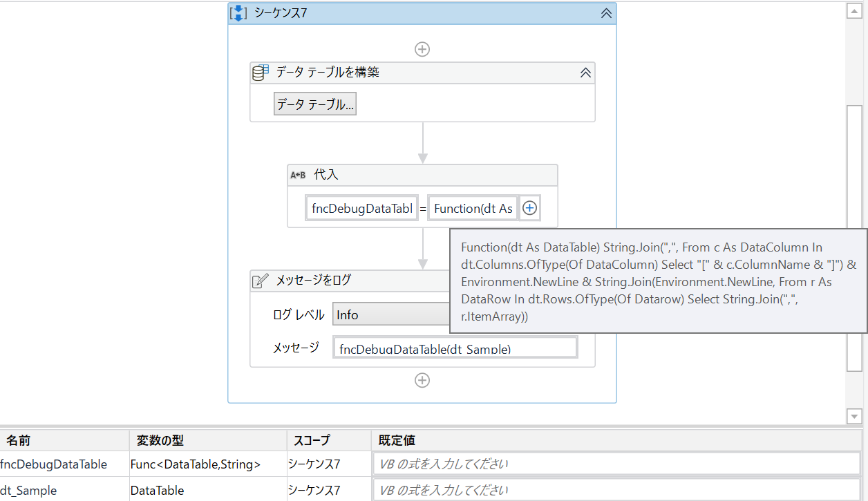Edit the メッセージ fncDebugDataTable(dt_Sample) field
The width and height of the screenshot is (868, 501).
coord(455,348)
